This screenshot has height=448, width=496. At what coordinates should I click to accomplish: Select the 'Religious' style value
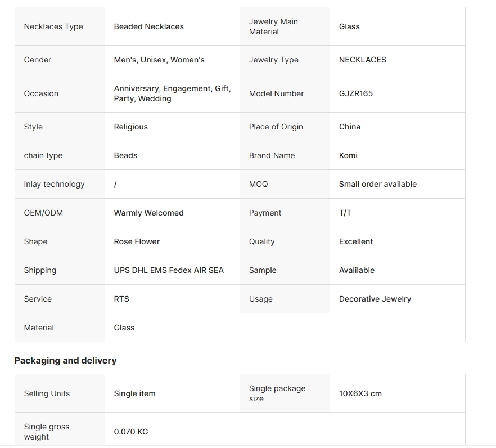click(x=130, y=127)
